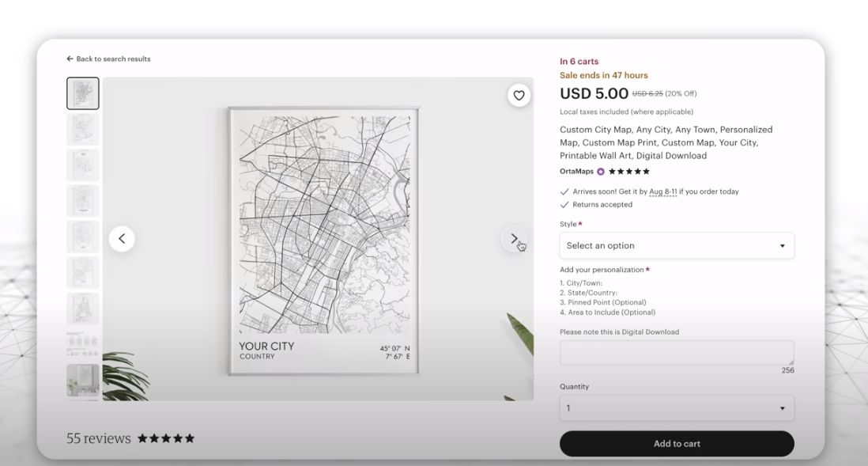Select the eighth thumbnail with size chart
The image size is (868, 466).
coord(83,344)
